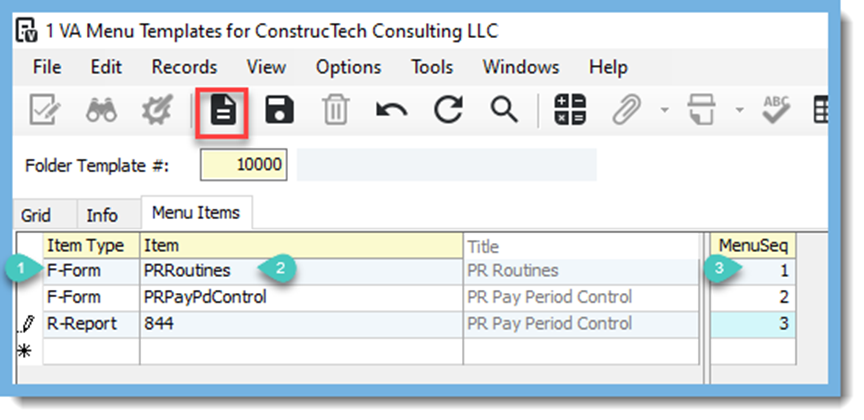This screenshot has width=864, height=420.
Task: Click the application icon in title bar
Action: tap(27, 30)
